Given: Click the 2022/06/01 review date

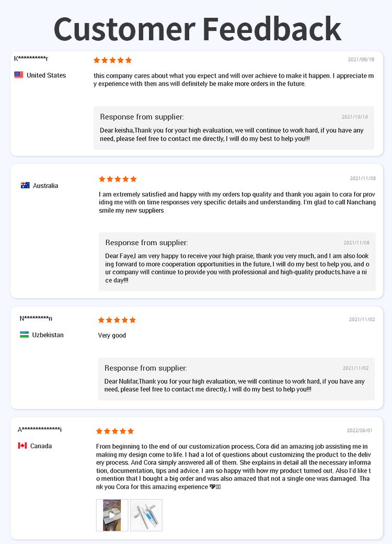Looking at the screenshot, I should 360,430.
